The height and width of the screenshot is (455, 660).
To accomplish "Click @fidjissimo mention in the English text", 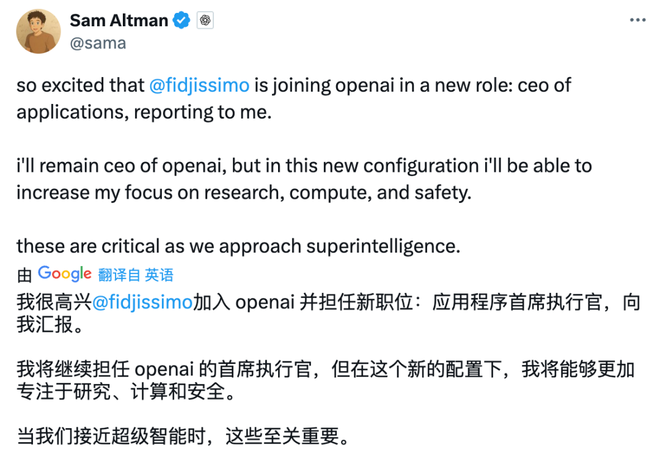I will pyautogui.click(x=198, y=86).
